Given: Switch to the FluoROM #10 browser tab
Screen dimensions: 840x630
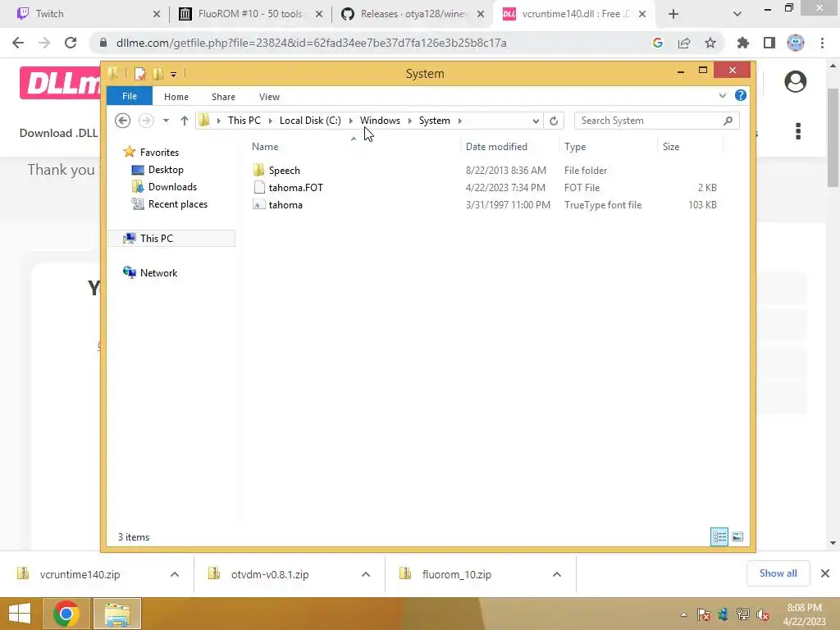Looking at the screenshot, I should coord(250,14).
